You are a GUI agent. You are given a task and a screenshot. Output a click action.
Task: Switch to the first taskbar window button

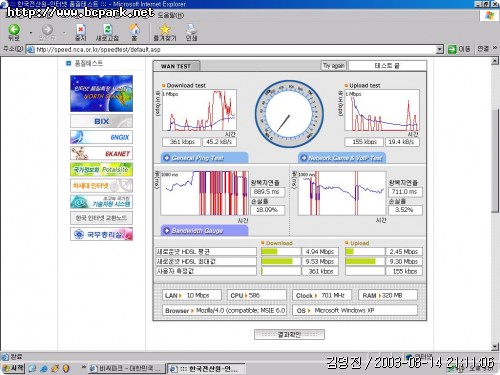point(127,369)
